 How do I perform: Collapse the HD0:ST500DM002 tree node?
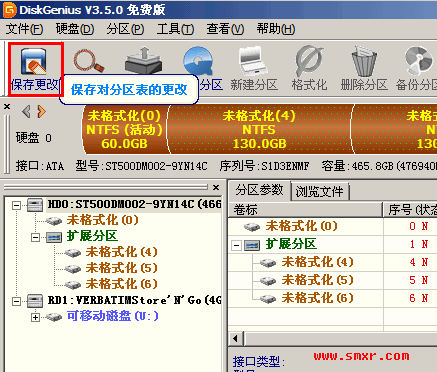16,205
